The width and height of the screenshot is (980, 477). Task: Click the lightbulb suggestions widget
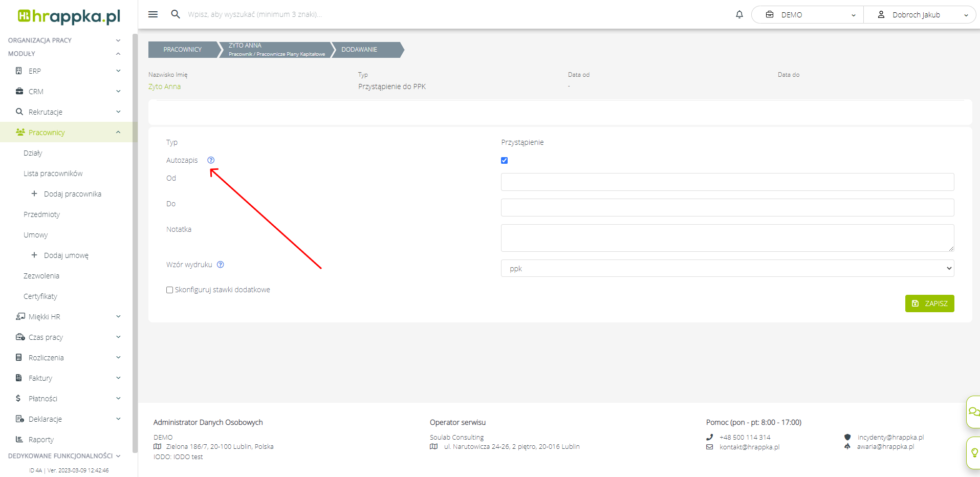pyautogui.click(x=974, y=452)
